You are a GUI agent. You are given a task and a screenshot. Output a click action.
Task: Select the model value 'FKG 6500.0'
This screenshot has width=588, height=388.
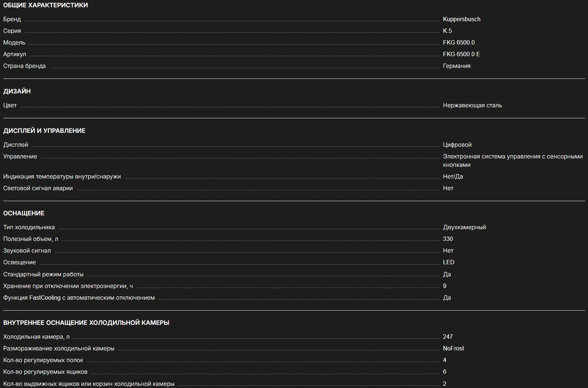(x=459, y=42)
